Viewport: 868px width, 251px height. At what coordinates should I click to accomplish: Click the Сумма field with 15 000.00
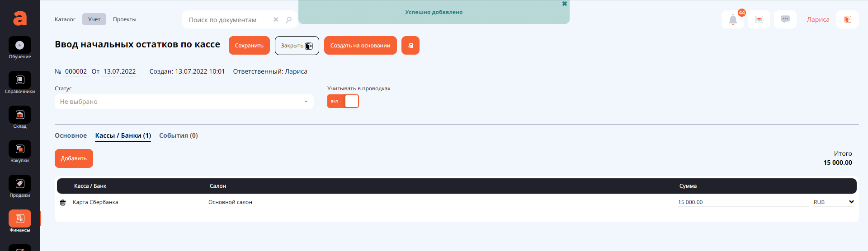(743, 202)
